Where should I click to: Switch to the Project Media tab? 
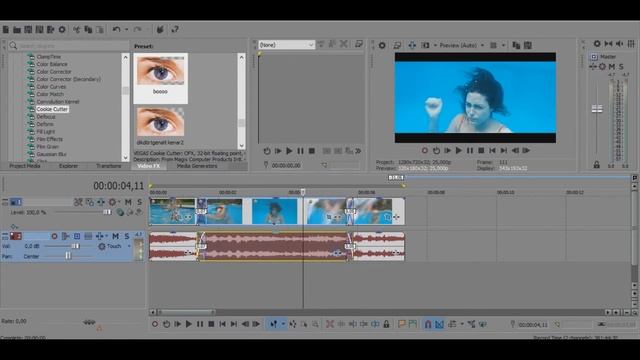pos(24,166)
